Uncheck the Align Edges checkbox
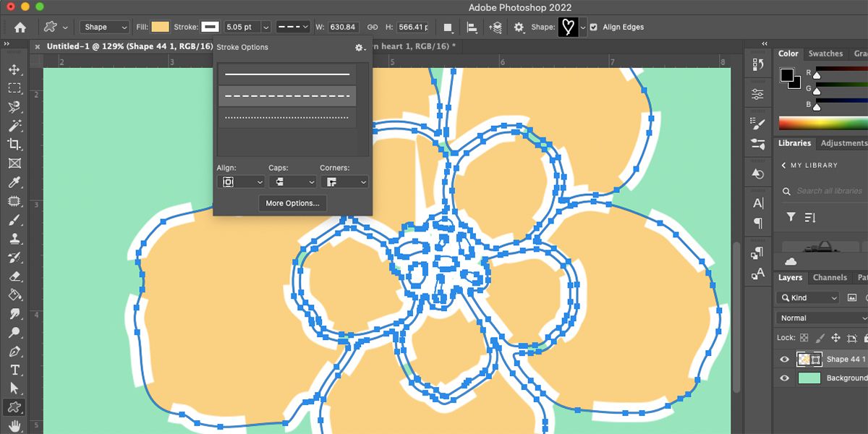Image resolution: width=868 pixels, height=434 pixels. [594, 27]
